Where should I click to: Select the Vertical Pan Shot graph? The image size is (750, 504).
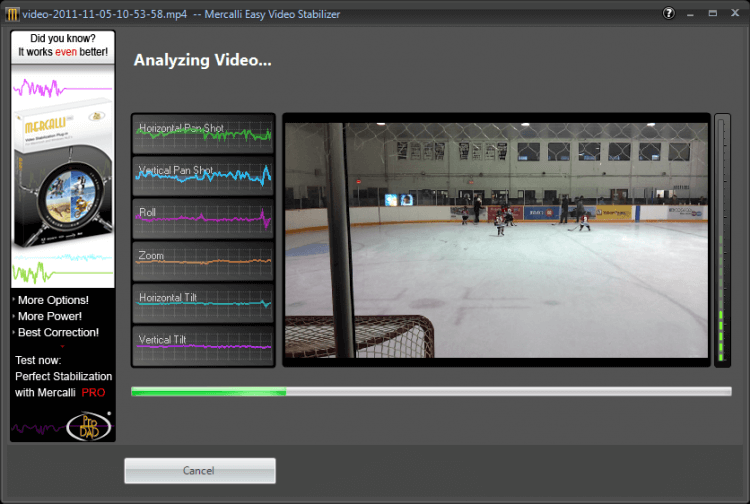203,176
